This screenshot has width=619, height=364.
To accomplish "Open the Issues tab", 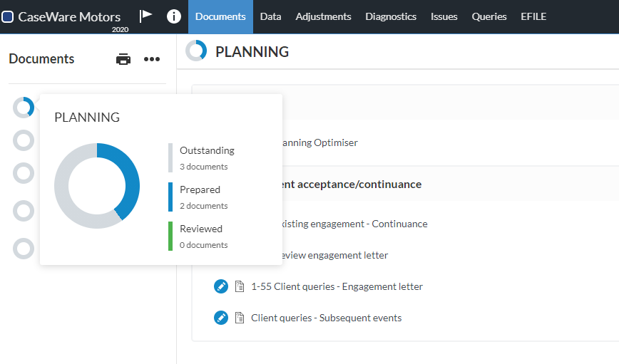I will (x=444, y=16).
